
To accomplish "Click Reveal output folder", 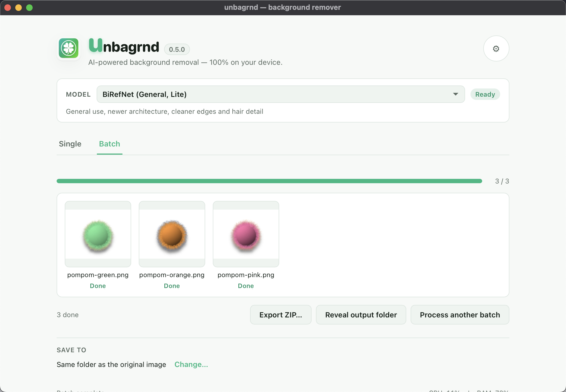I will coord(361,315).
